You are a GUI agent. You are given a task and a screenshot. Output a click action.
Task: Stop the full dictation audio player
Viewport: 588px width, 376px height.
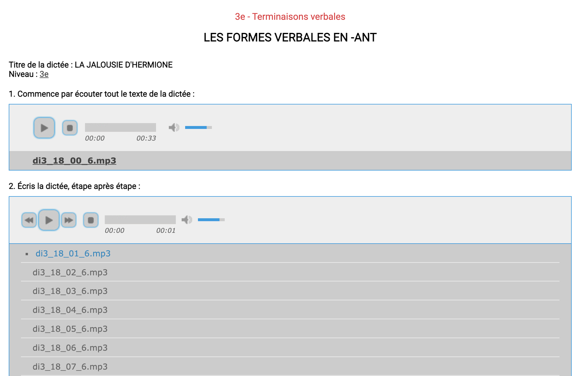(x=70, y=128)
